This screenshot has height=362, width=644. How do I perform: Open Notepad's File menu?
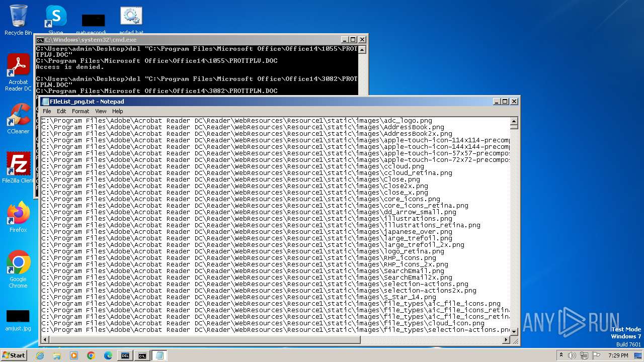click(47, 111)
